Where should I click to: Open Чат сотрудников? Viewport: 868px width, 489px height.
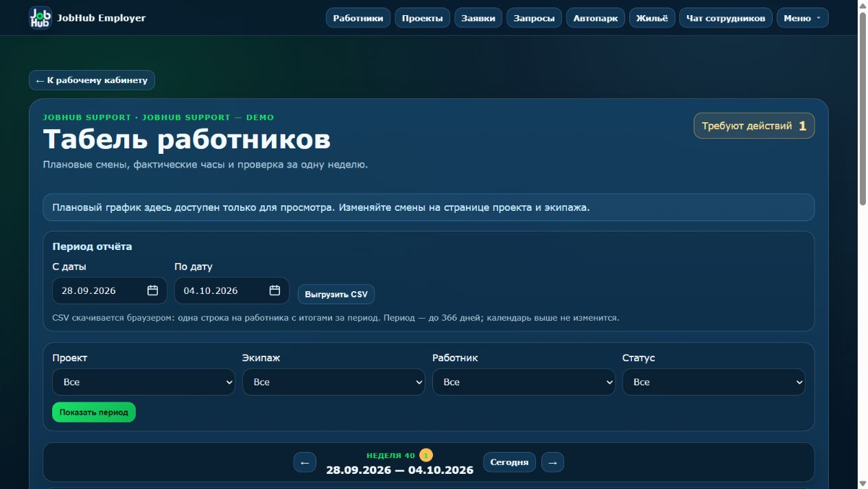(x=726, y=18)
